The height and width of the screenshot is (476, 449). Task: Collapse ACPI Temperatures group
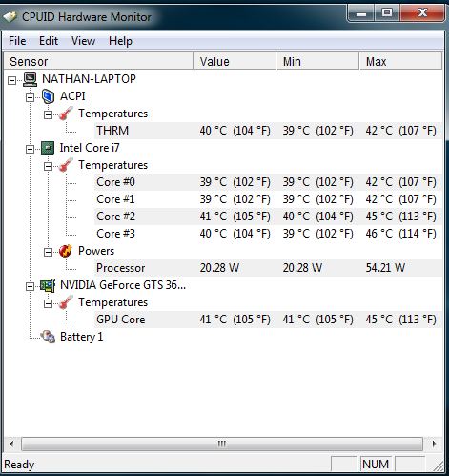(48, 114)
